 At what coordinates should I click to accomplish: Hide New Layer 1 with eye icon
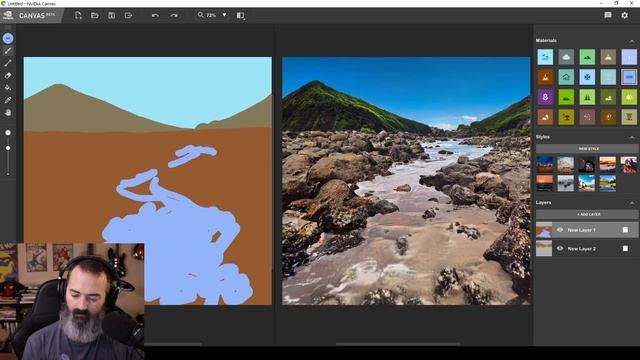[560, 230]
